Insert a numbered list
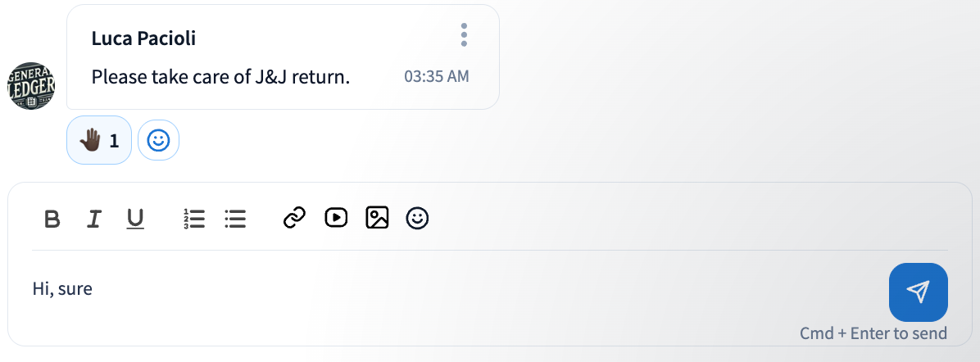The image size is (980, 362). 194,219
